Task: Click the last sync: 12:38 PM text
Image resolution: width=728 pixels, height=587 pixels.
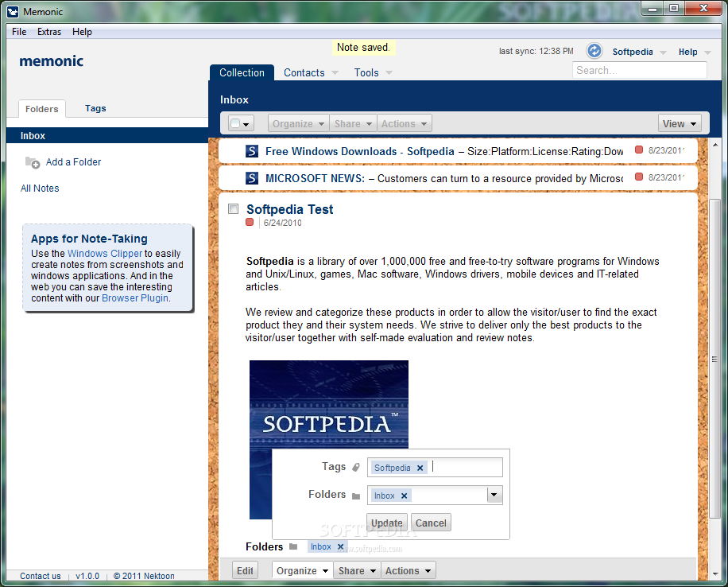Action: click(x=536, y=51)
